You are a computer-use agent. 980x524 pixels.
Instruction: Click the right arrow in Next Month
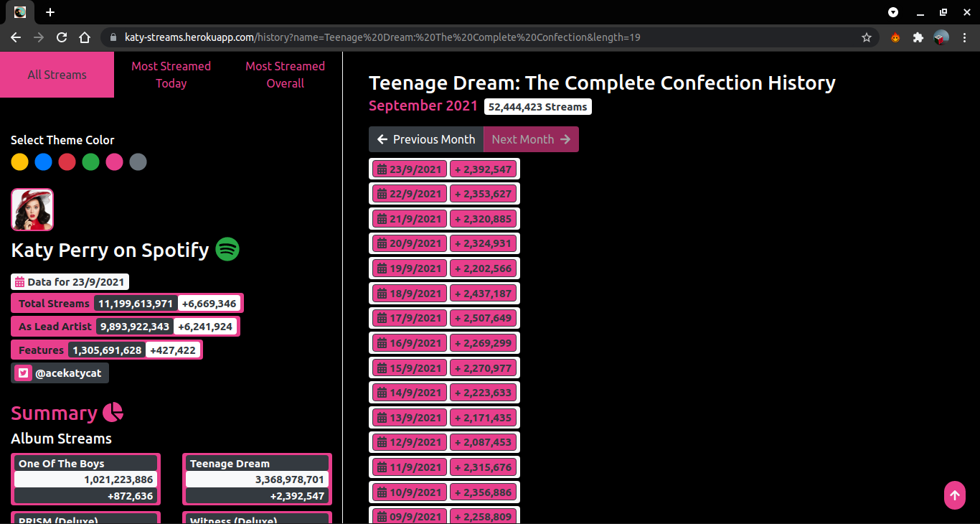tap(565, 139)
